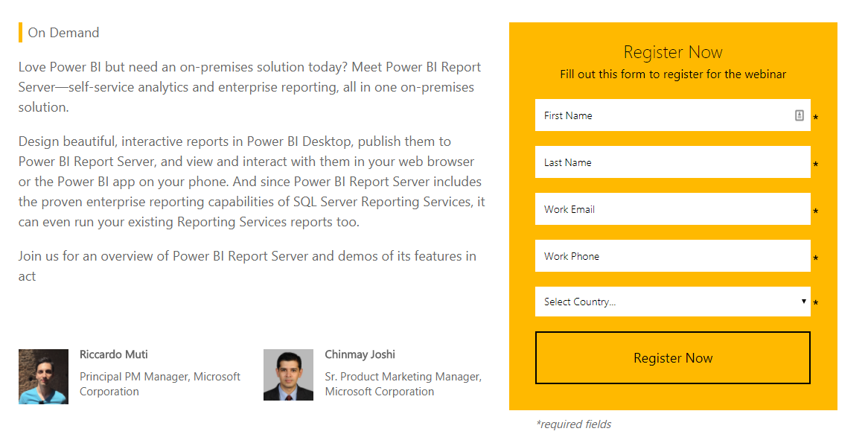Image resolution: width=868 pixels, height=443 pixels.
Task: Click the *required fields note
Action: pos(573,424)
